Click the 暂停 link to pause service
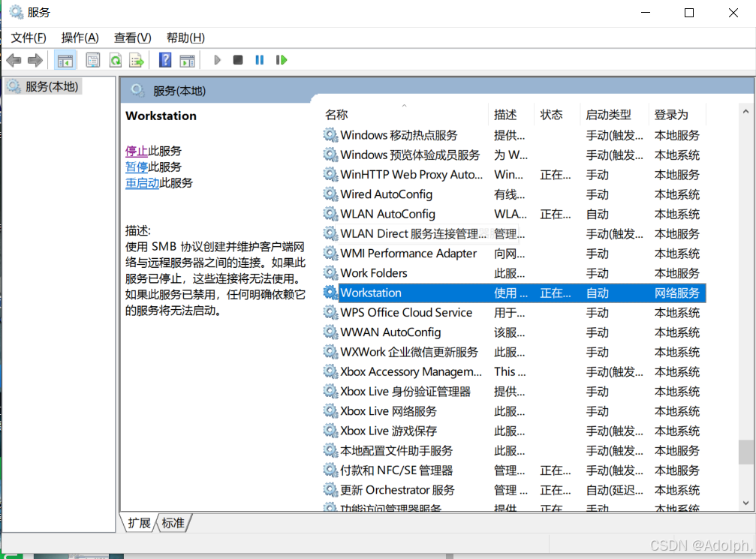Viewport: 756px width, 559px height. point(137,167)
